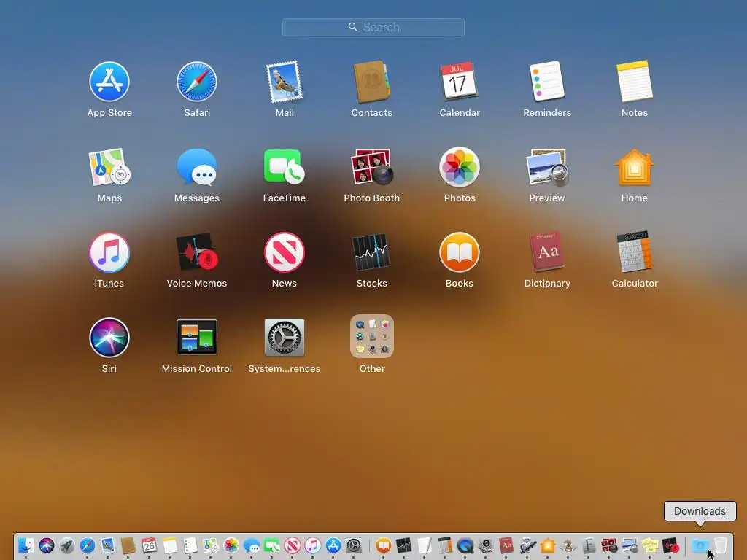Viewport: 747px width, 560px height.
Task: Launch FaceTime from Launchpad
Action: pos(285,167)
